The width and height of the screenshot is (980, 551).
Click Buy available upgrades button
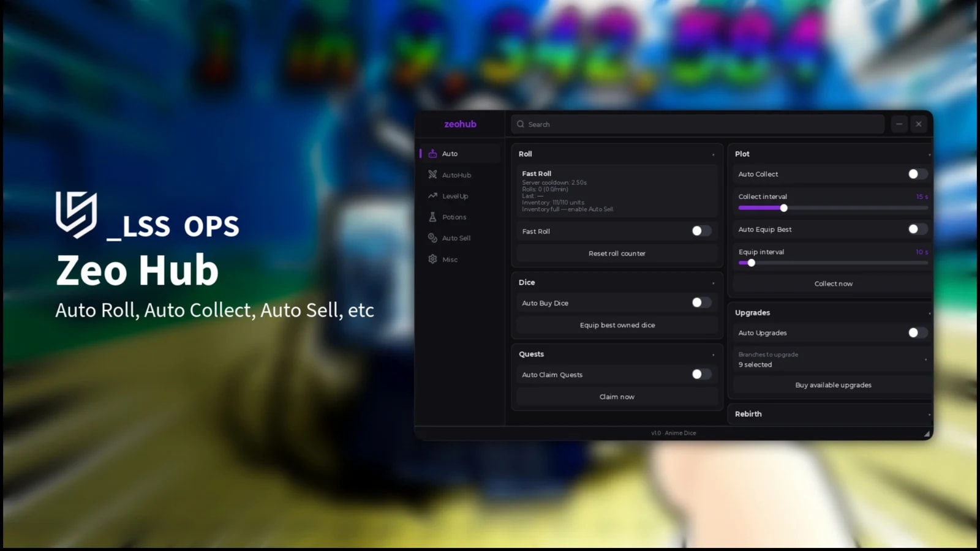pos(833,385)
